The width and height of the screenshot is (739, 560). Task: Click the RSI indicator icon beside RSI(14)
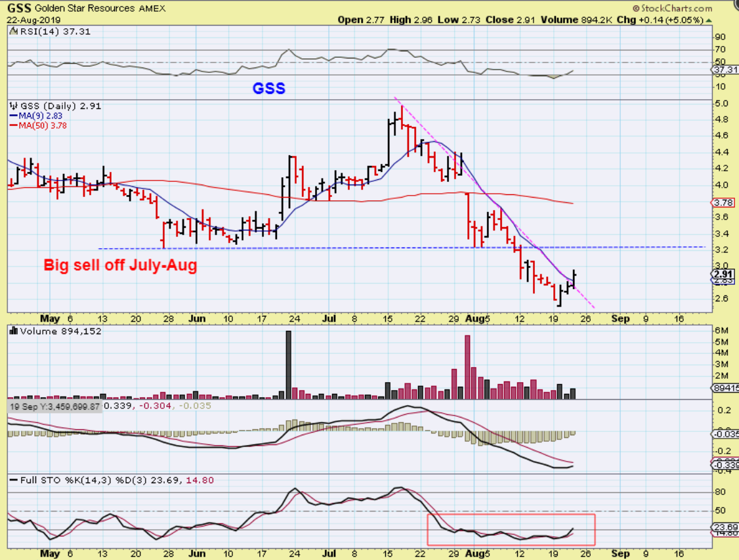pos(13,32)
